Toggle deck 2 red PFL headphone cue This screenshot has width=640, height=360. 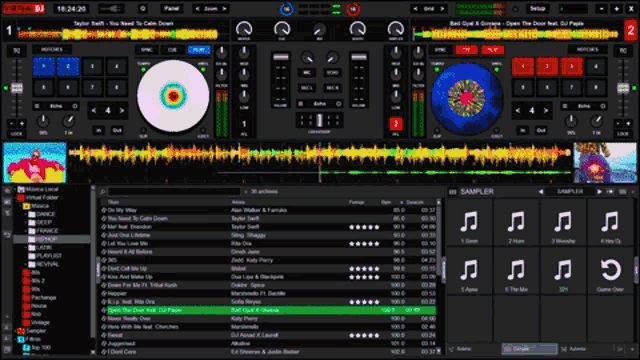click(396, 124)
